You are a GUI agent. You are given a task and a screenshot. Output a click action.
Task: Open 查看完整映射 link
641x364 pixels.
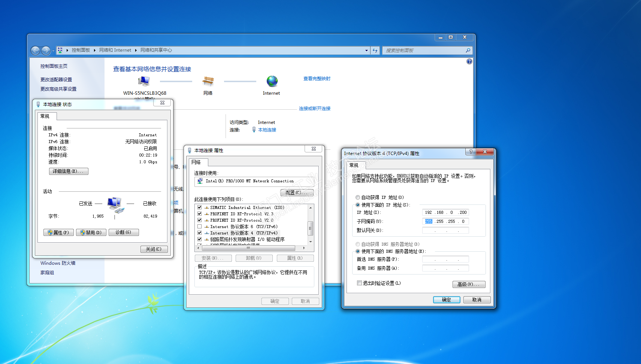[x=317, y=79]
